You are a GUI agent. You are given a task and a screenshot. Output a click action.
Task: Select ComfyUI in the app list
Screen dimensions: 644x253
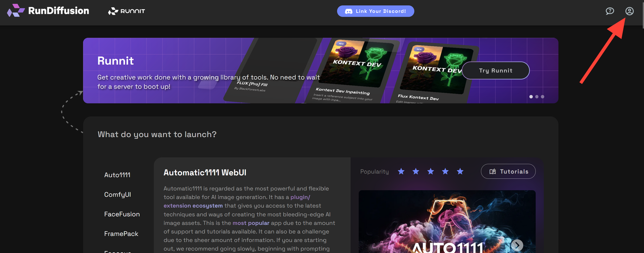118,194
